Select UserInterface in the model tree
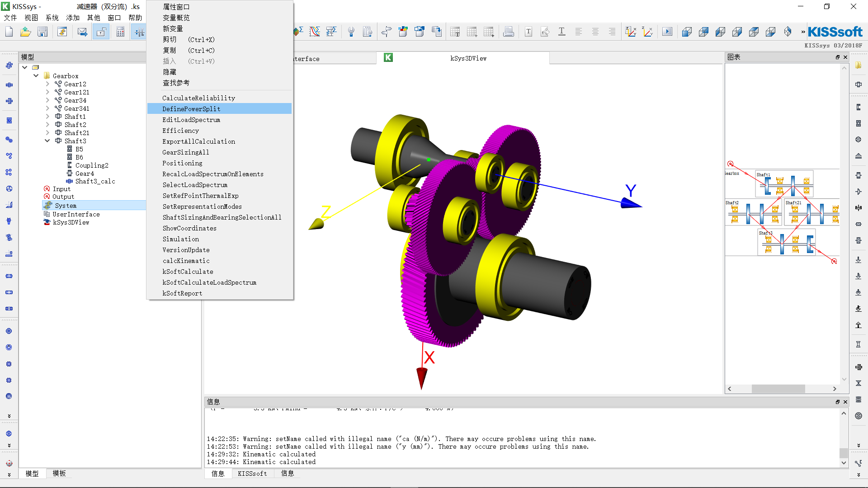The height and width of the screenshot is (488, 868). pos(76,214)
